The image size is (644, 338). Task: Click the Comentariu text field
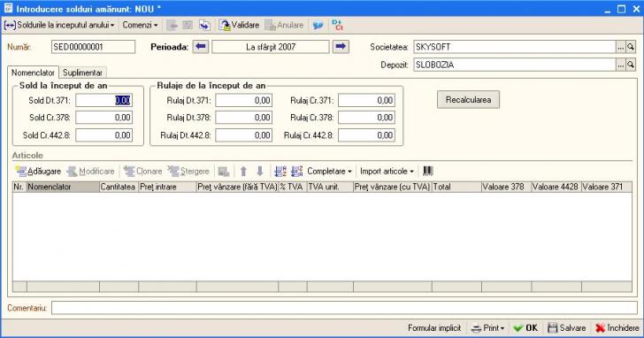344,308
